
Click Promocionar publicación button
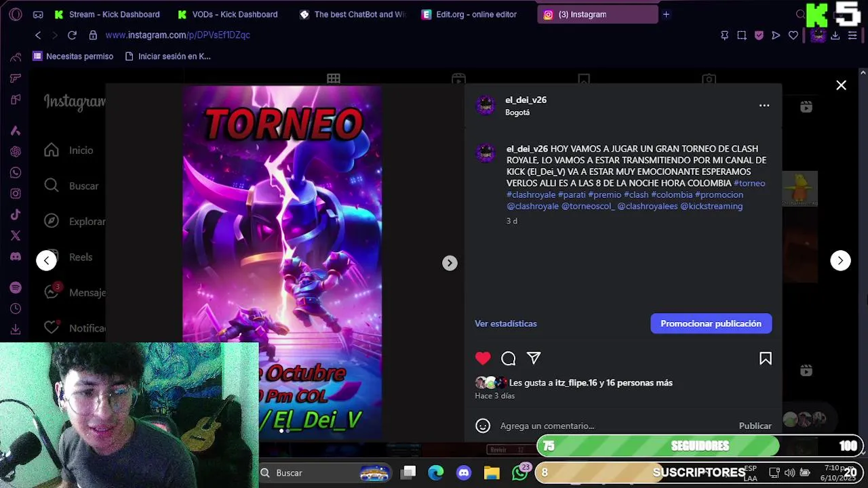tap(711, 323)
